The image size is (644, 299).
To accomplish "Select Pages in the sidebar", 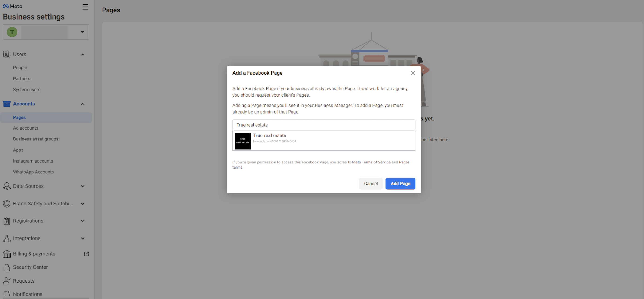I will (46, 117).
